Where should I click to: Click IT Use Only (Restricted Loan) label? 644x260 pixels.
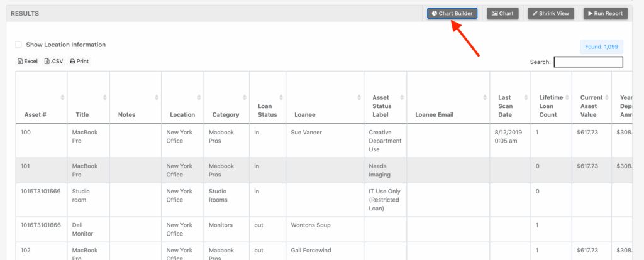click(385, 200)
